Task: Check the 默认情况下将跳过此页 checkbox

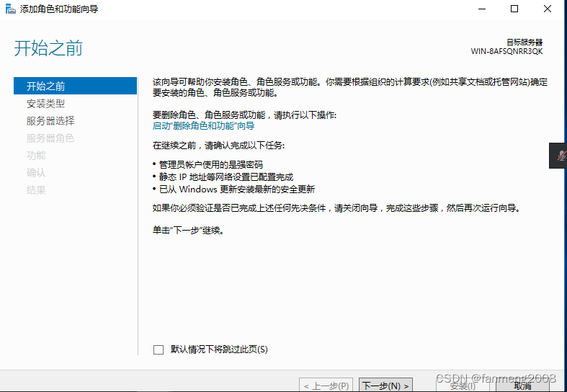Action: pyautogui.click(x=159, y=349)
